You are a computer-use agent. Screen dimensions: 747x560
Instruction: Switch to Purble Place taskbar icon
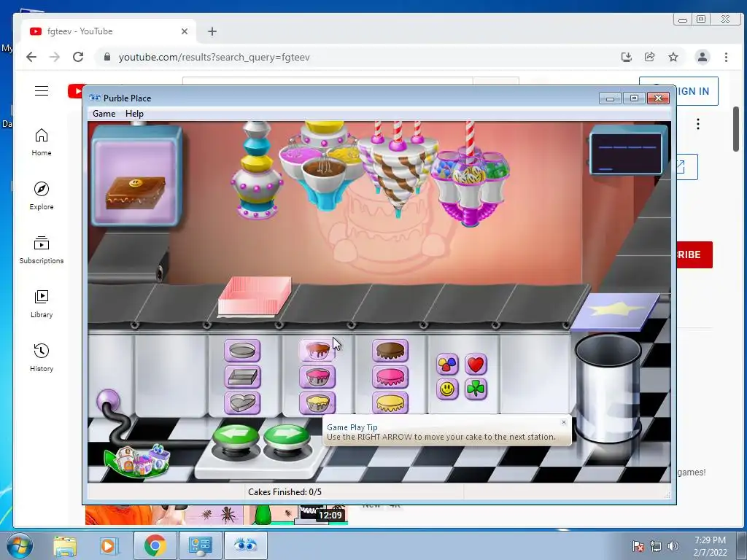pyautogui.click(x=245, y=545)
